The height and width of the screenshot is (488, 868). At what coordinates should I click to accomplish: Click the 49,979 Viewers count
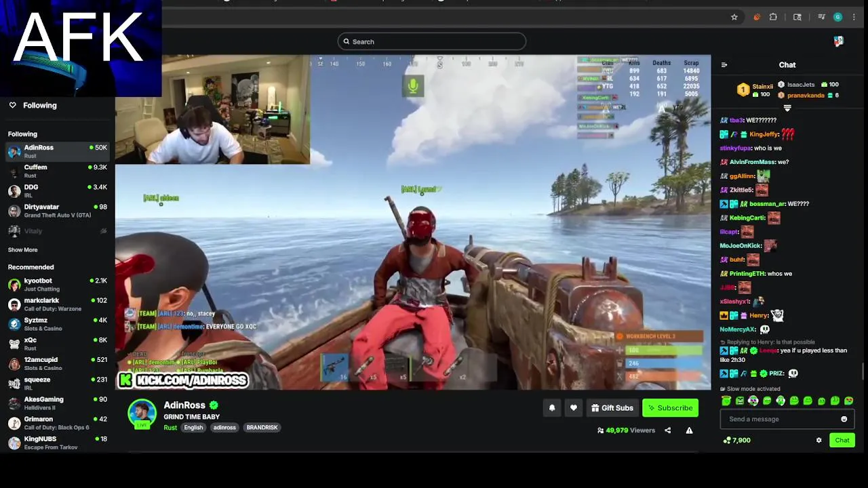coord(626,430)
